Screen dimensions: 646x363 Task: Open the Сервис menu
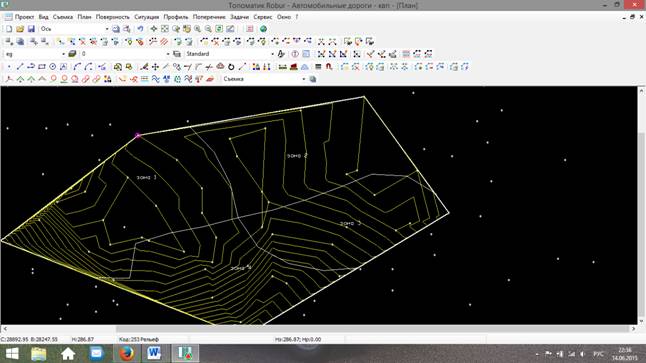click(x=262, y=17)
